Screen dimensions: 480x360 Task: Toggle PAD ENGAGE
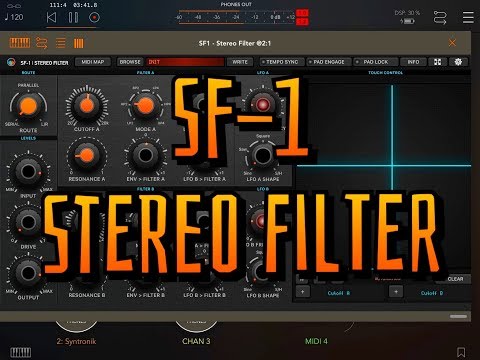[x=329, y=62]
